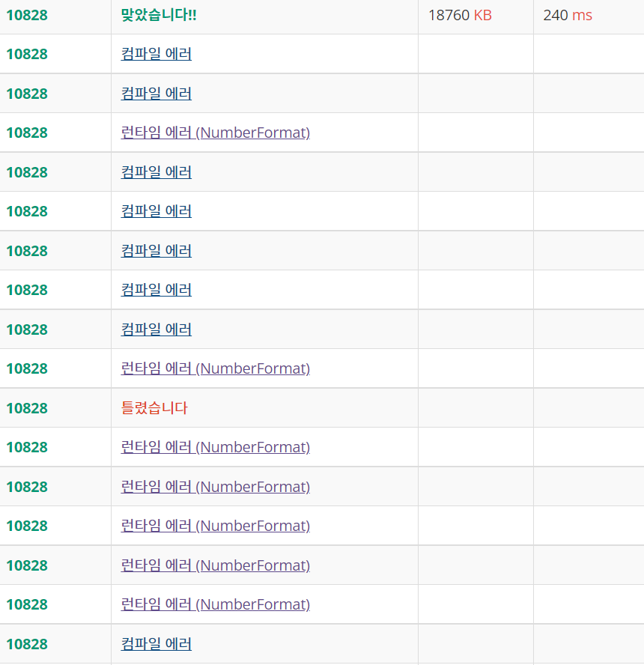644x665 pixels.
Task: Open the 런타임 에러 (NumberFormat) link just below 틀렸습니다
Action: [216, 446]
